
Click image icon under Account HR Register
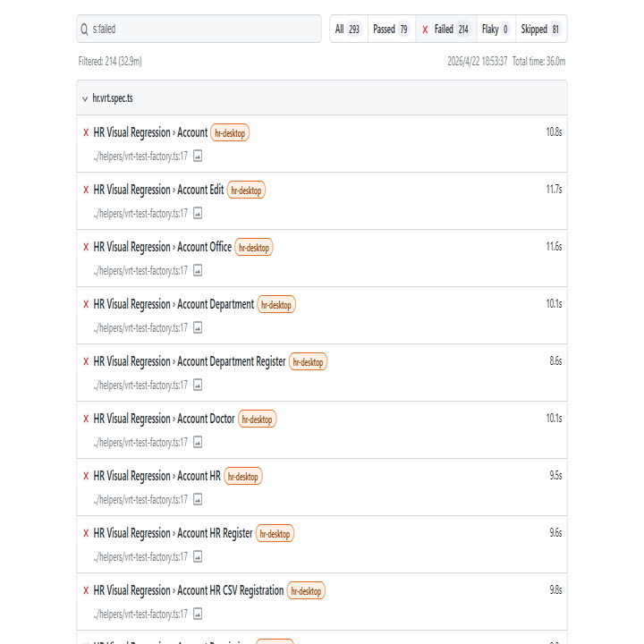tap(198, 556)
